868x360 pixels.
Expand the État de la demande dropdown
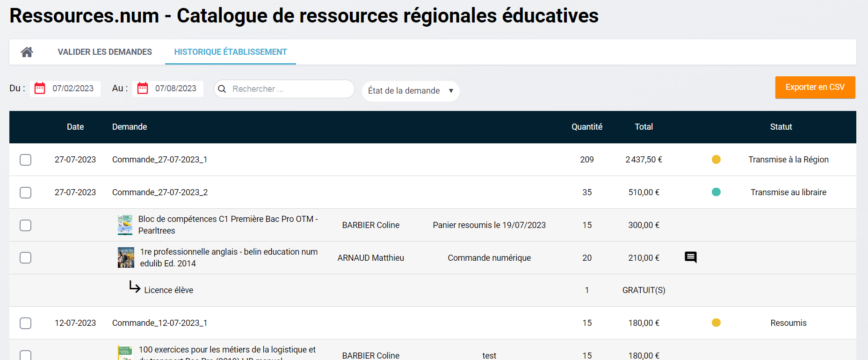[x=410, y=91]
